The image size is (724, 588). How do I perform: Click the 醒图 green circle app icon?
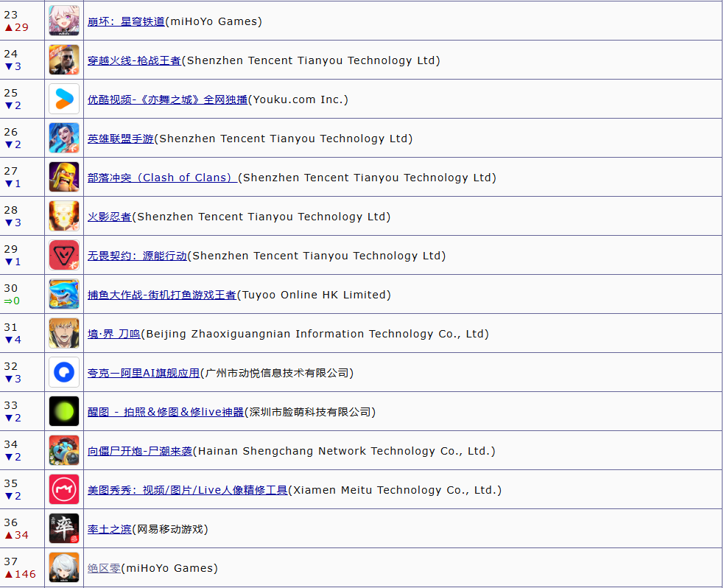click(64, 411)
